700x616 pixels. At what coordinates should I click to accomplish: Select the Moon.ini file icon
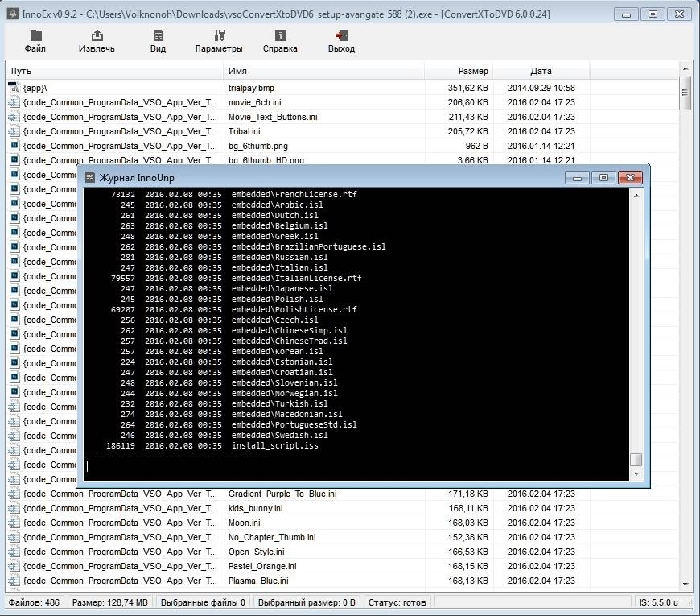tap(14, 523)
